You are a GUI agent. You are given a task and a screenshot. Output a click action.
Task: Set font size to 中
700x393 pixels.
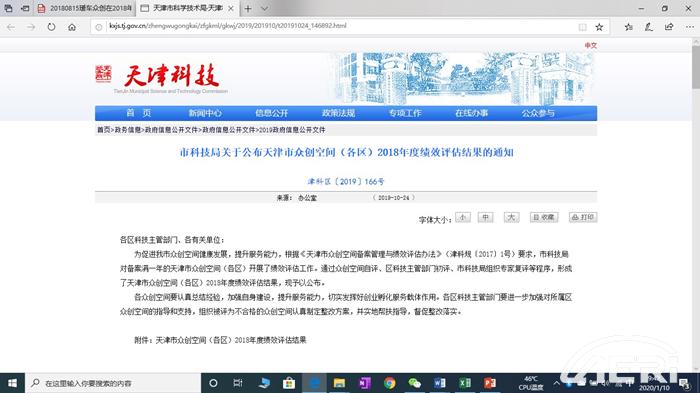[485, 217]
